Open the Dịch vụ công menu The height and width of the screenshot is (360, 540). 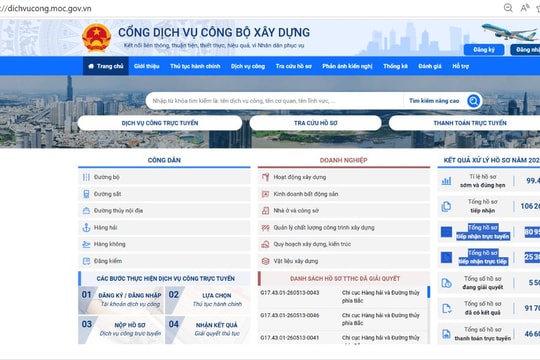248,66
